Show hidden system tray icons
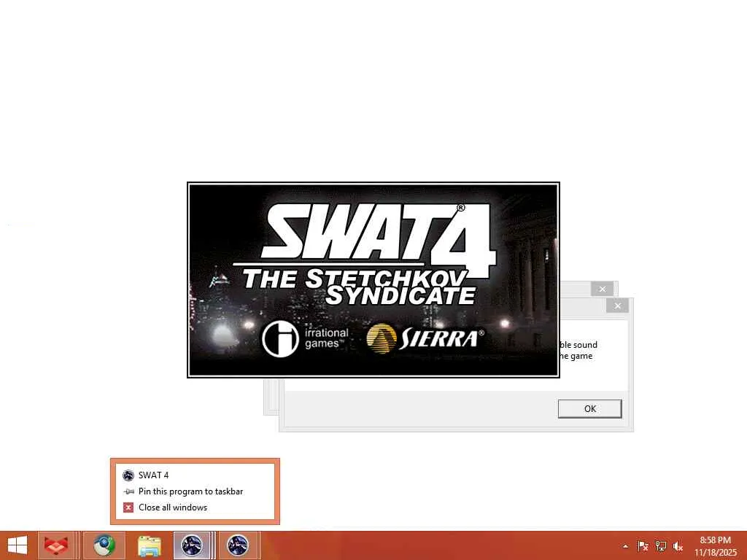The width and height of the screenshot is (747, 560). pos(625,546)
